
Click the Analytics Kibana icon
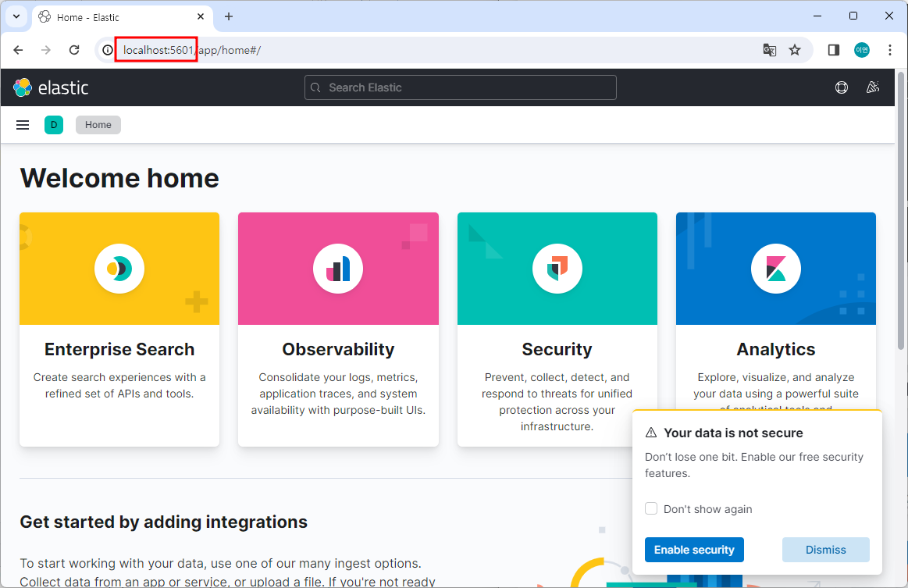tap(776, 269)
